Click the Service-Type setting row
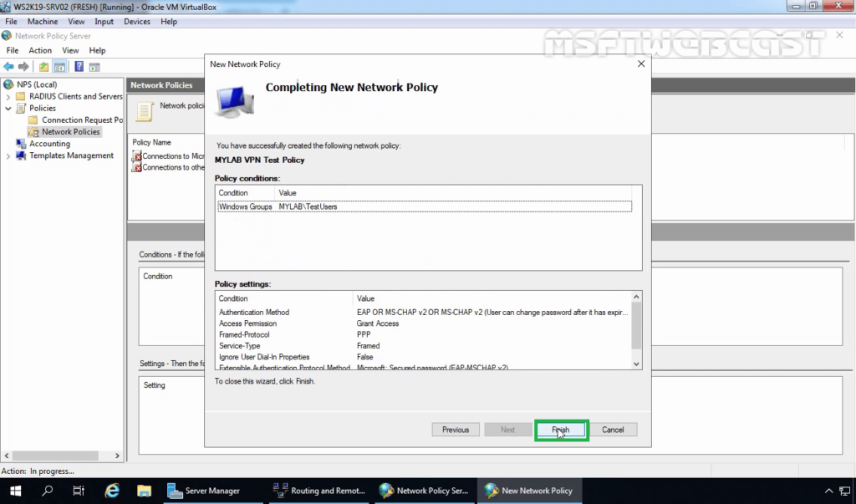This screenshot has width=856, height=504. 424,346
